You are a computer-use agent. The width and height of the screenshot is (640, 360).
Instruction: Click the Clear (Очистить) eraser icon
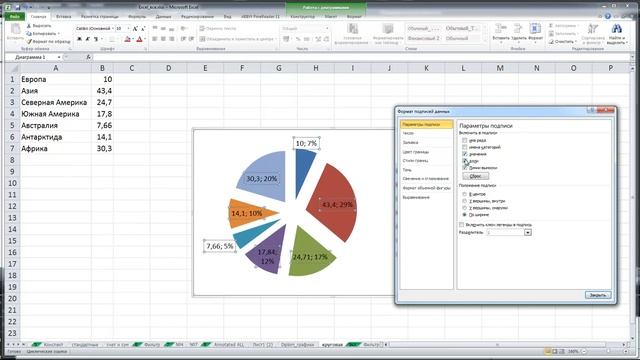coord(551,41)
